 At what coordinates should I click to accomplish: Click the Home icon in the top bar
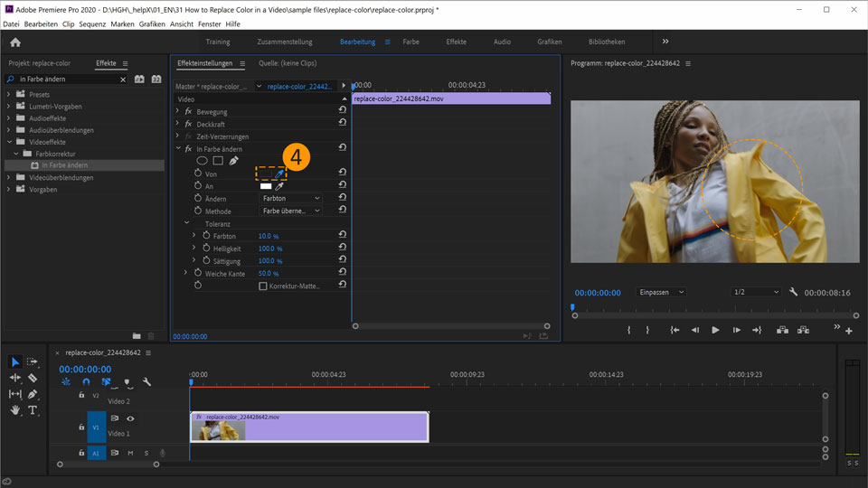pos(15,42)
